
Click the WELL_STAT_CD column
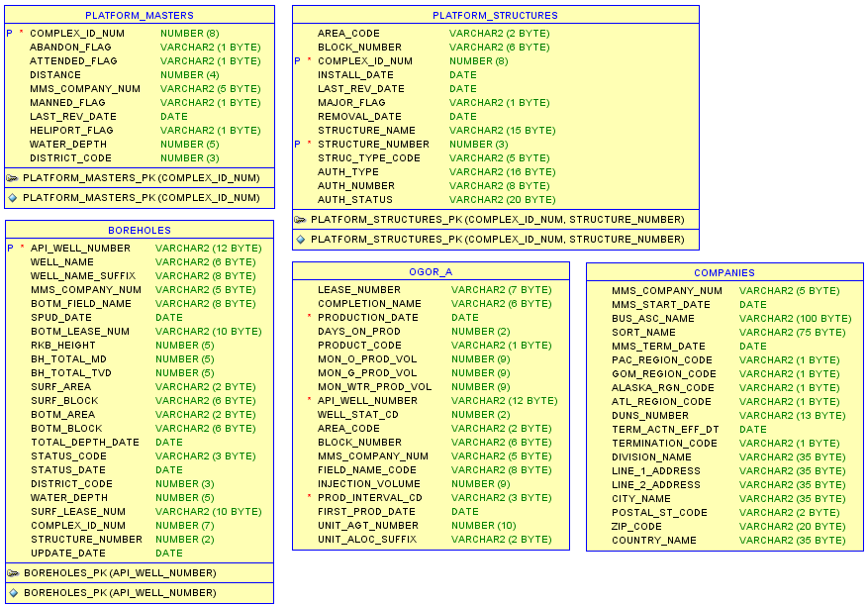[358, 414]
